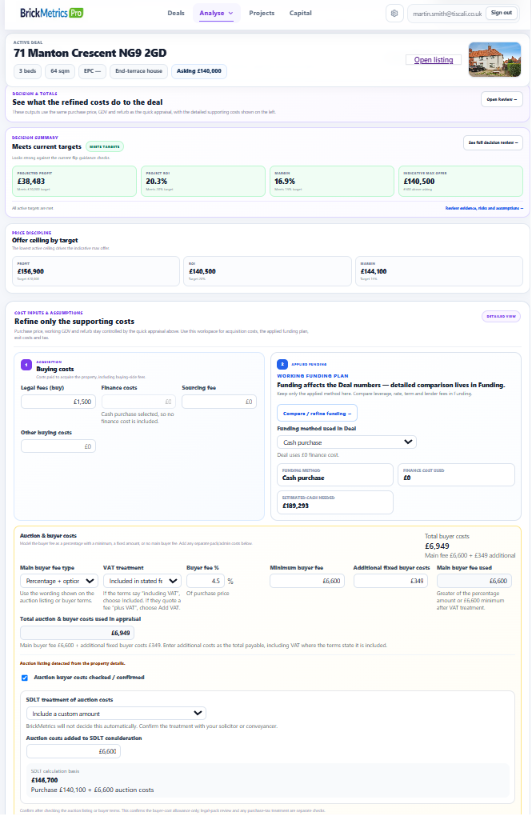Viewport: 531px width, 815px height.
Task: Click the SDLT calculation basis £146,700 value
Action: click(45, 780)
